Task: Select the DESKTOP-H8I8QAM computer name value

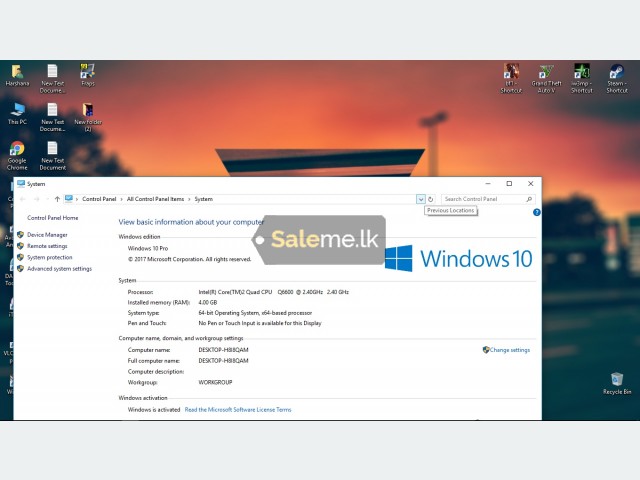Action: pos(223,350)
